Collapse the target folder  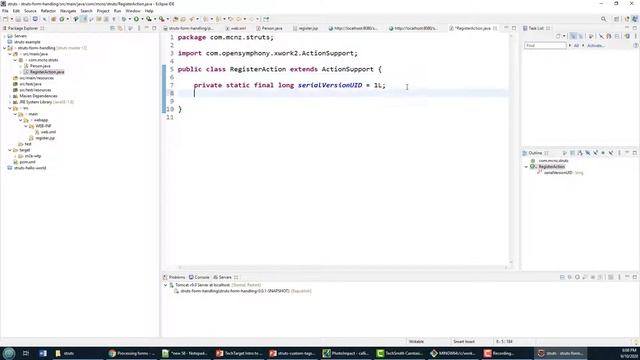[x=10, y=150]
